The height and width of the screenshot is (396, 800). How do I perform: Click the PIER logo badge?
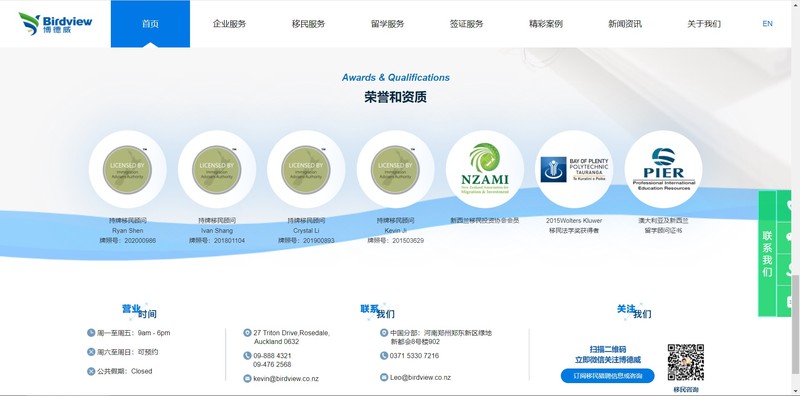[663, 169]
